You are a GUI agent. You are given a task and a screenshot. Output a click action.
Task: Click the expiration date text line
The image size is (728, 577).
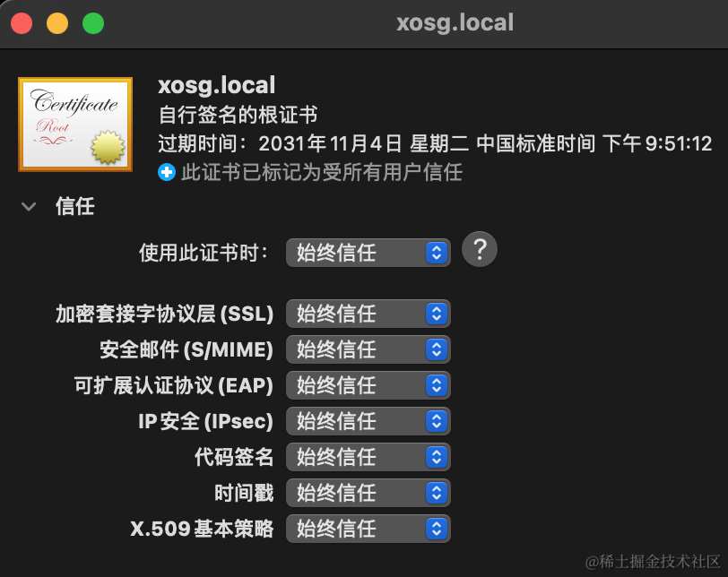pyautogui.click(x=359, y=143)
